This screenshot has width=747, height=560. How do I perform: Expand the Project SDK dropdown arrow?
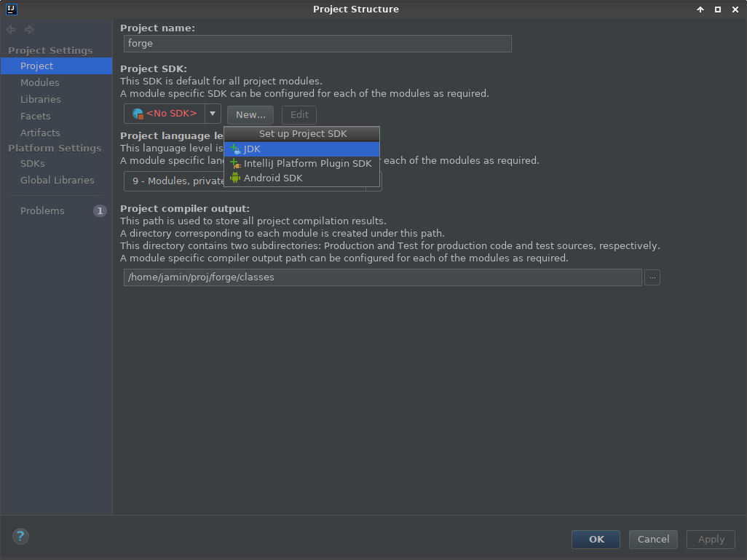(x=213, y=114)
